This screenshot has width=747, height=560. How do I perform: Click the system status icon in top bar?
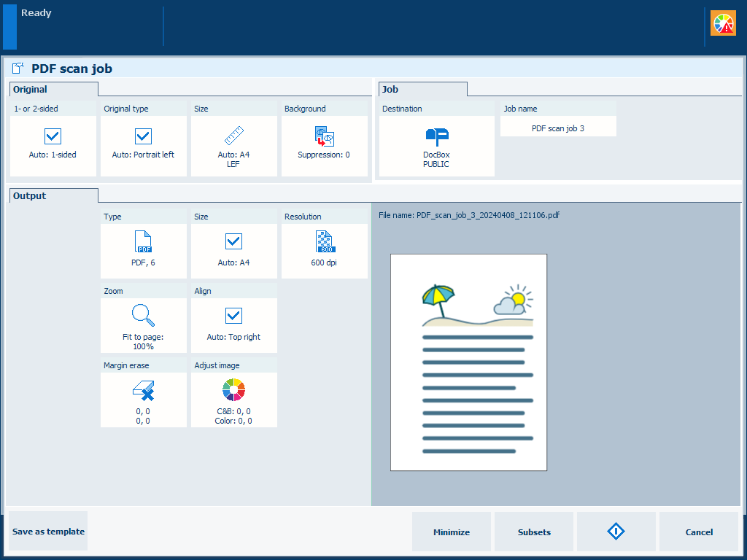pyautogui.click(x=723, y=24)
